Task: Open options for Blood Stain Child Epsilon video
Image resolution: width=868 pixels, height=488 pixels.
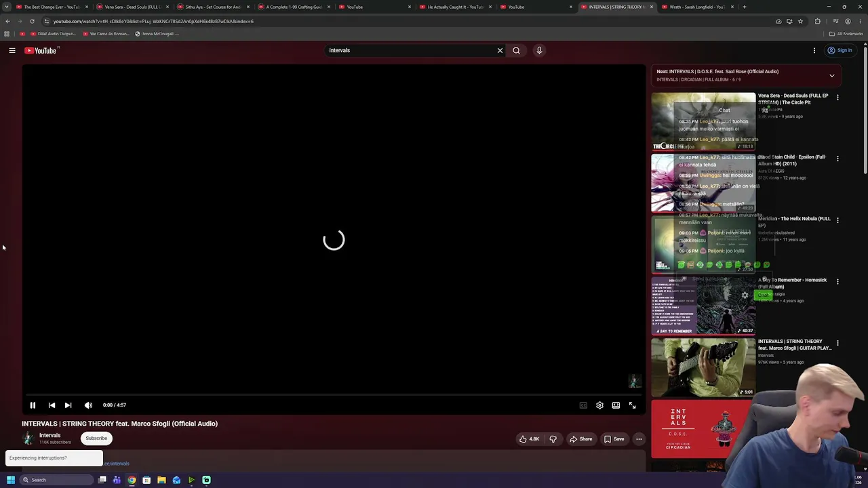Action: pos(837,159)
